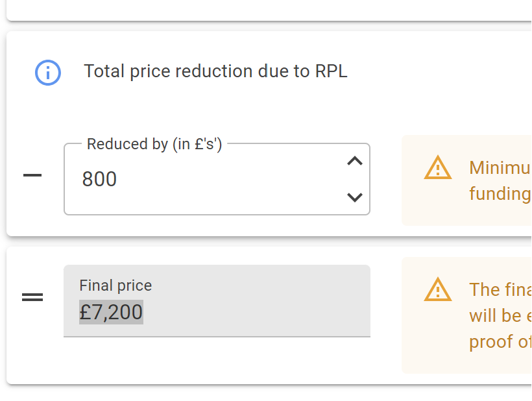Click the 'The final... will be' warning message text
The width and height of the screenshot is (532, 401).
click(x=500, y=315)
